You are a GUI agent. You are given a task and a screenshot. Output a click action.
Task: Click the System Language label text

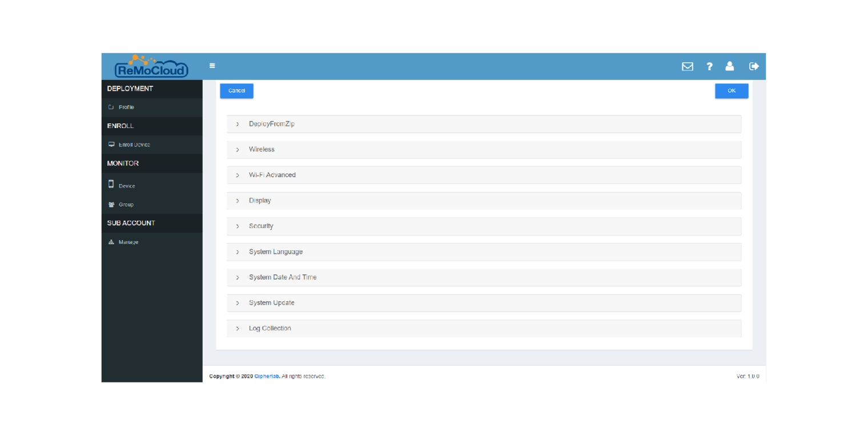tap(276, 252)
